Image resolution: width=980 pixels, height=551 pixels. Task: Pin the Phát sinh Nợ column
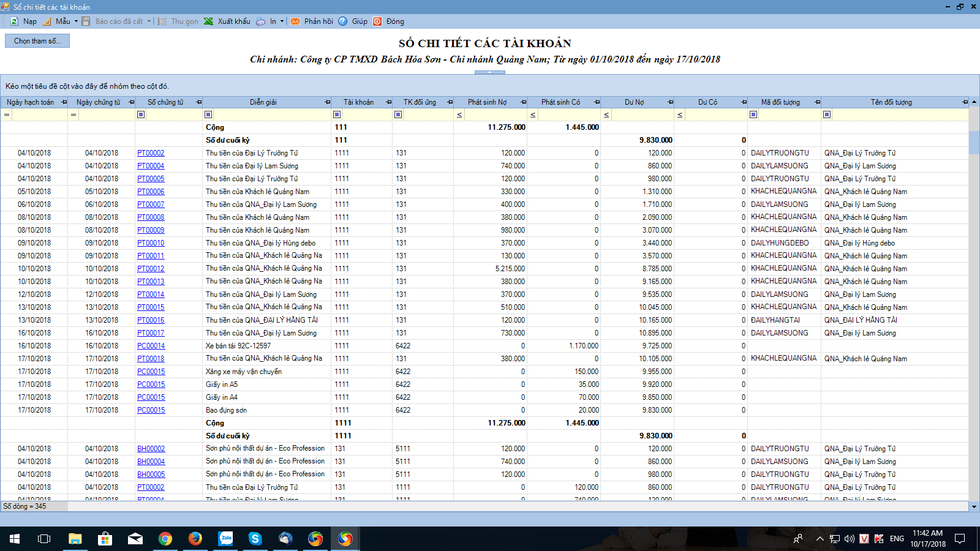click(x=524, y=102)
